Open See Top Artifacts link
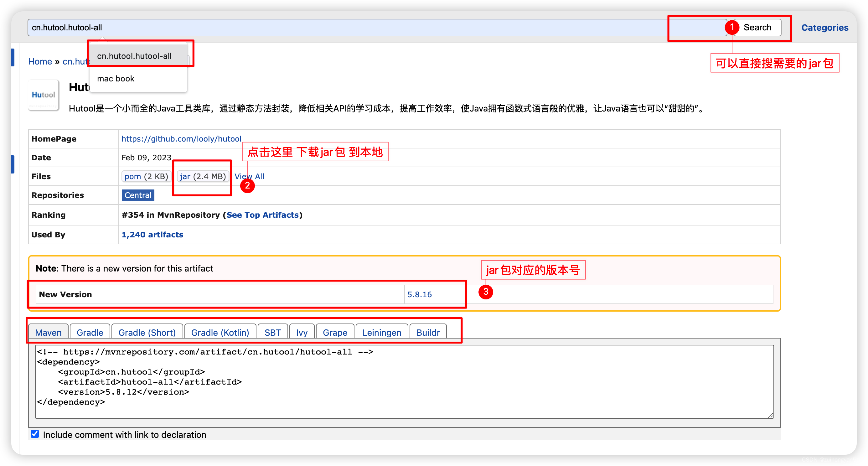The image size is (868, 466). point(262,215)
